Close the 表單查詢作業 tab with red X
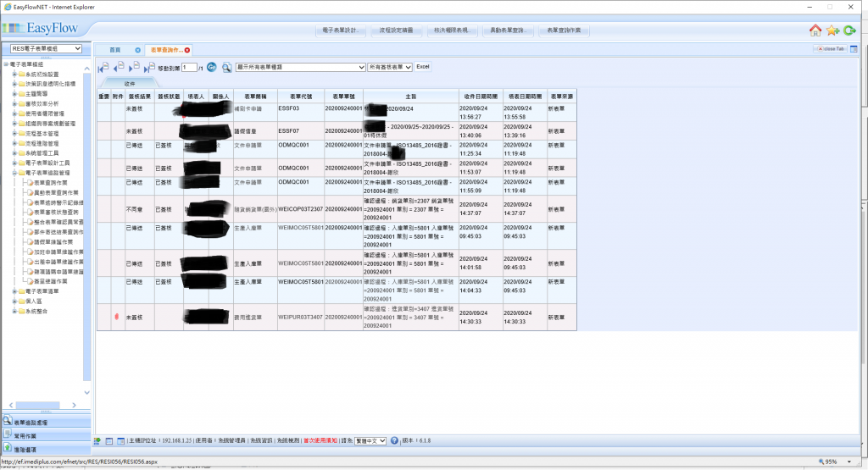 coord(187,50)
